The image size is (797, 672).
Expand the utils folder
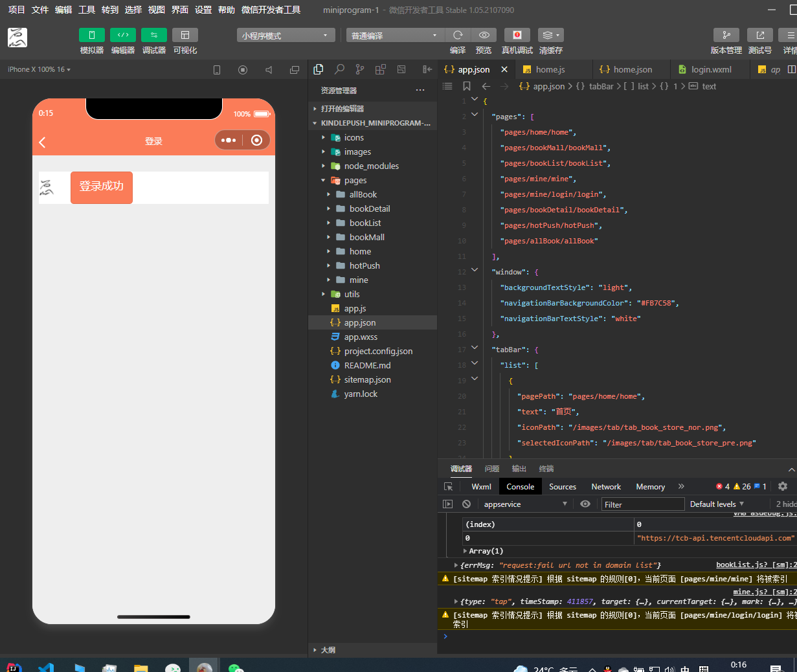tap(373, 294)
